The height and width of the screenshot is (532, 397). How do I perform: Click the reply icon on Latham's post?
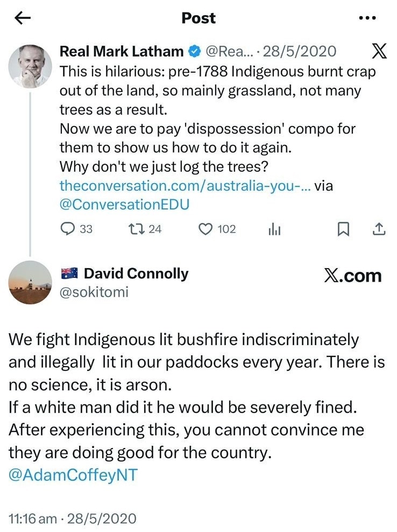67,229
